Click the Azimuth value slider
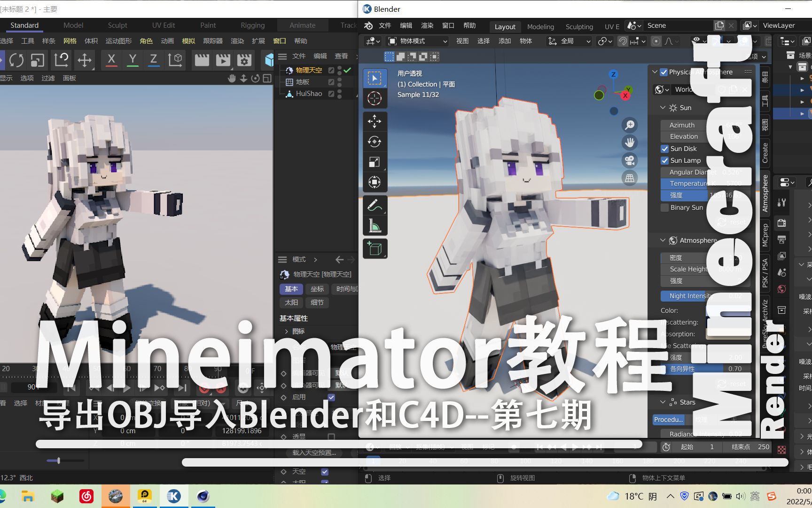Screen dimensions: 812x508 (706, 125)
